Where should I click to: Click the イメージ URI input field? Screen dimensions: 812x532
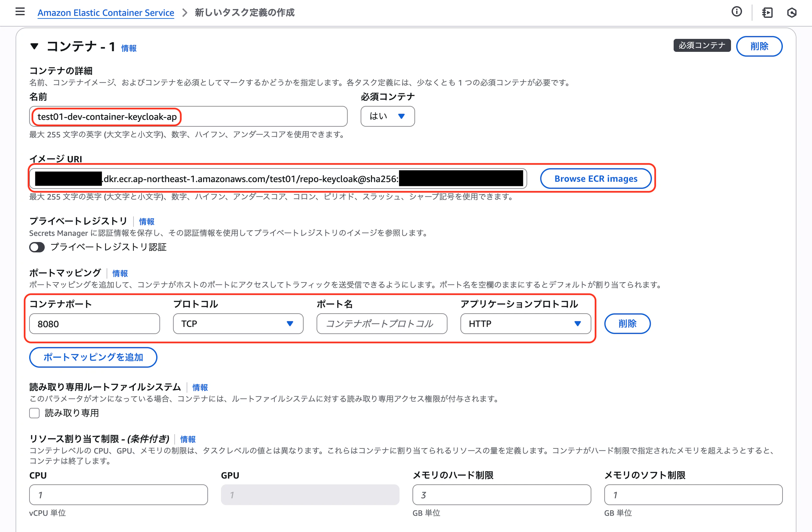(278, 179)
